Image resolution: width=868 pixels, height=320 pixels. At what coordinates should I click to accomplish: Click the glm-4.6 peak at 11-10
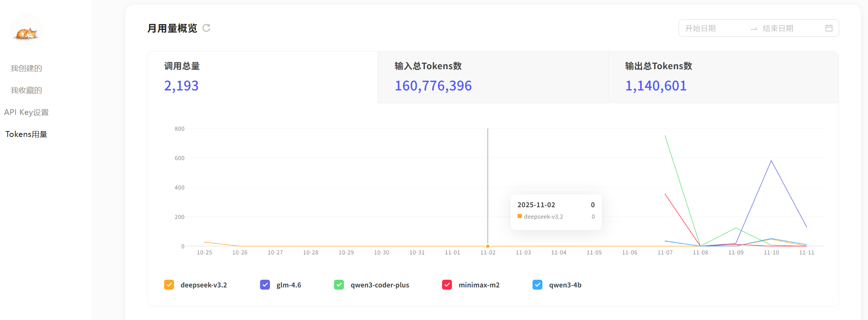pos(771,161)
